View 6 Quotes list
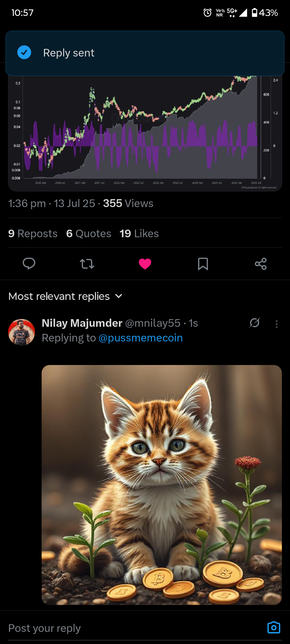The height and width of the screenshot is (644, 290). click(x=89, y=233)
